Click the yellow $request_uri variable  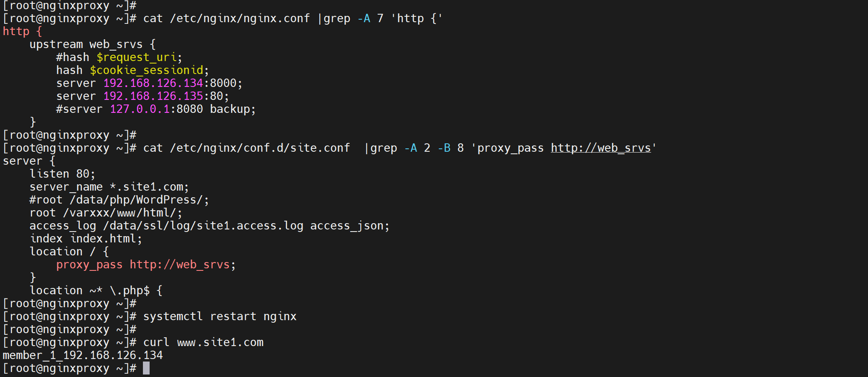(x=137, y=57)
